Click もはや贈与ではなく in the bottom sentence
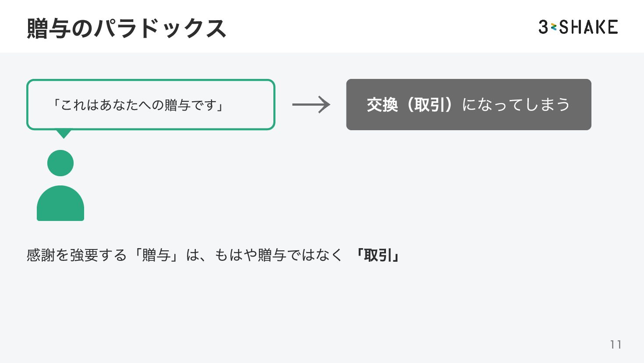Viewport: 644px width, 363px height. tap(278, 255)
